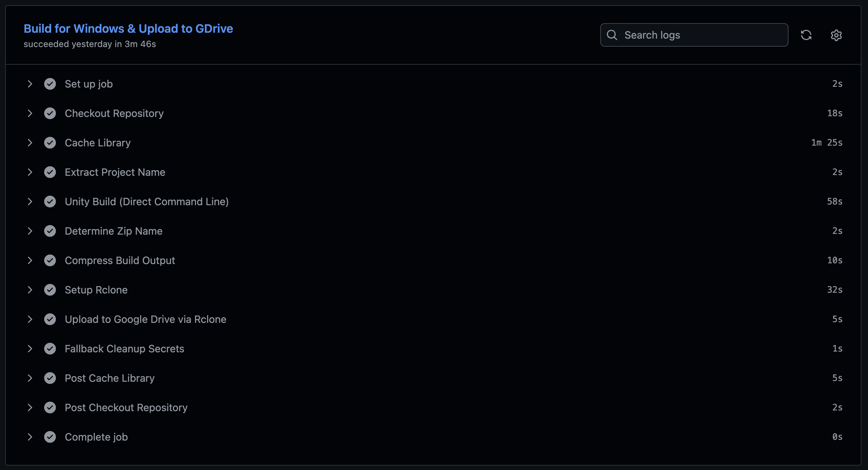Click Set up job success checkmark icon
868x470 pixels.
click(x=50, y=84)
